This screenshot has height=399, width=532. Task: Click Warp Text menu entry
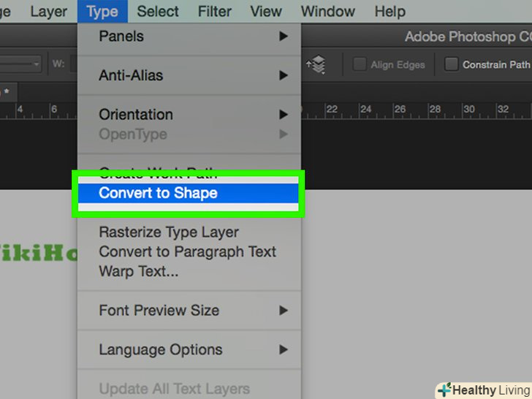(x=139, y=272)
